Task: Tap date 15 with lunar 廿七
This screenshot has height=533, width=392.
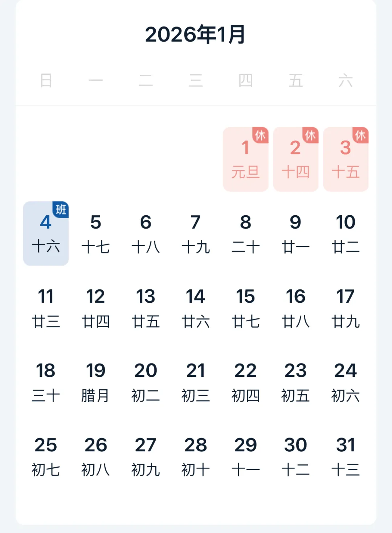Action: 246,308
